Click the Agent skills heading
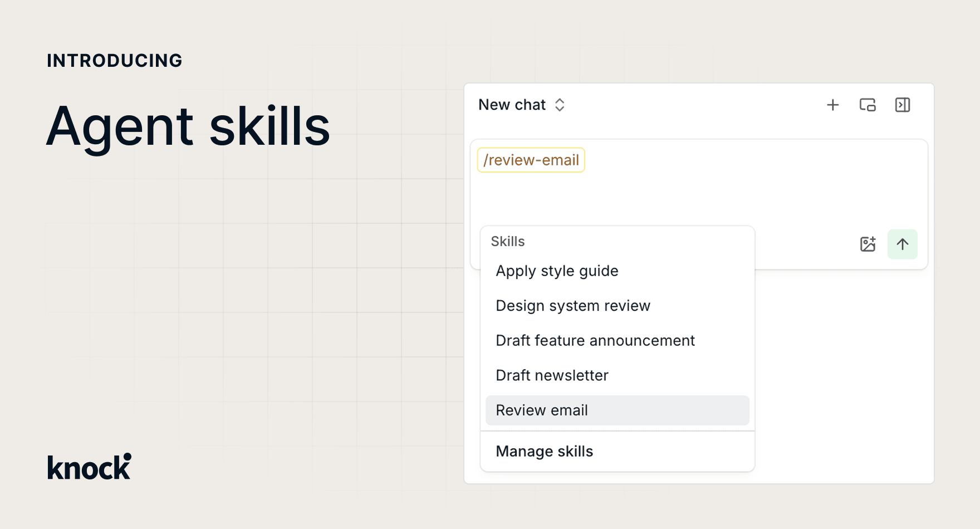 [188, 126]
